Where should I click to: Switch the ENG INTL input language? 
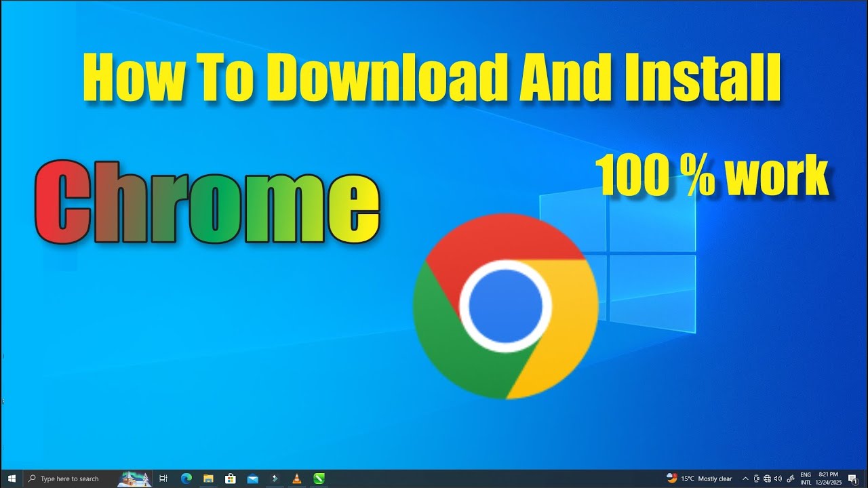[x=806, y=479]
